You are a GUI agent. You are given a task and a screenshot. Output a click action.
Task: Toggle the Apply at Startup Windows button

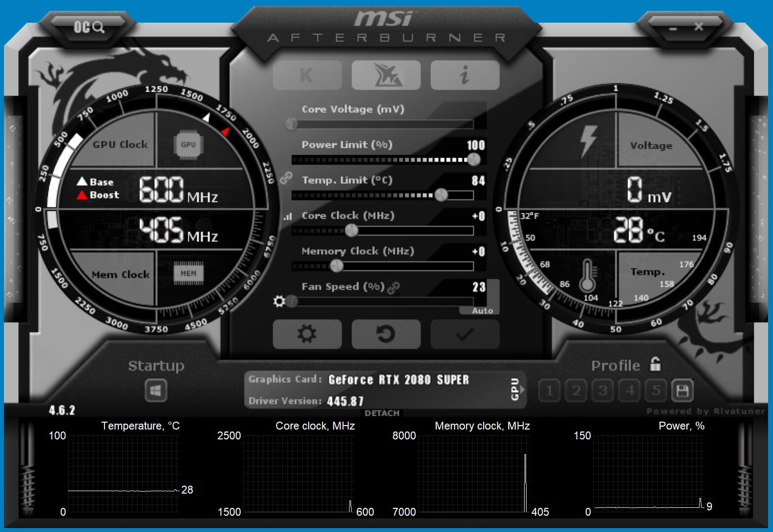coord(156,391)
